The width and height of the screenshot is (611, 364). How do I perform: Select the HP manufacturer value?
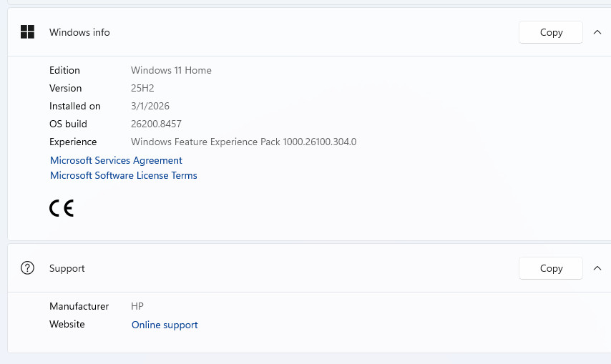137,306
